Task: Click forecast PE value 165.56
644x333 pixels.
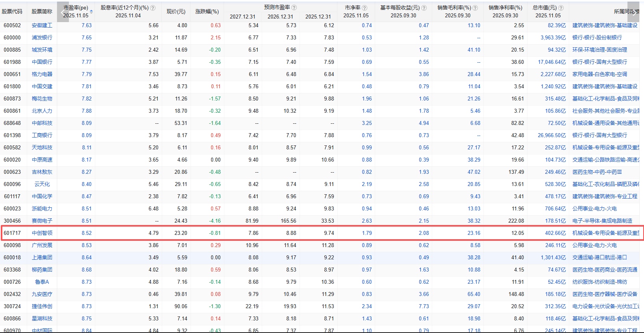Action: (x=289, y=221)
